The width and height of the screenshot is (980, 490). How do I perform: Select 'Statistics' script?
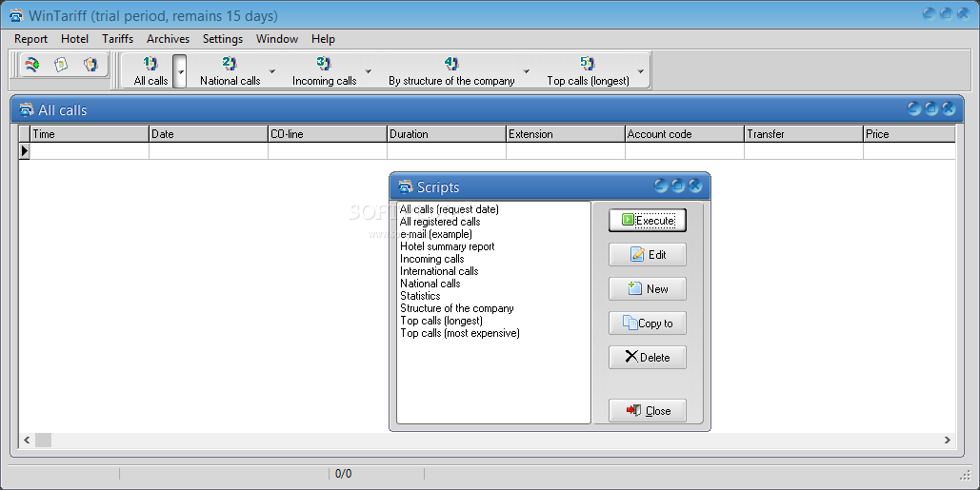pyautogui.click(x=420, y=296)
